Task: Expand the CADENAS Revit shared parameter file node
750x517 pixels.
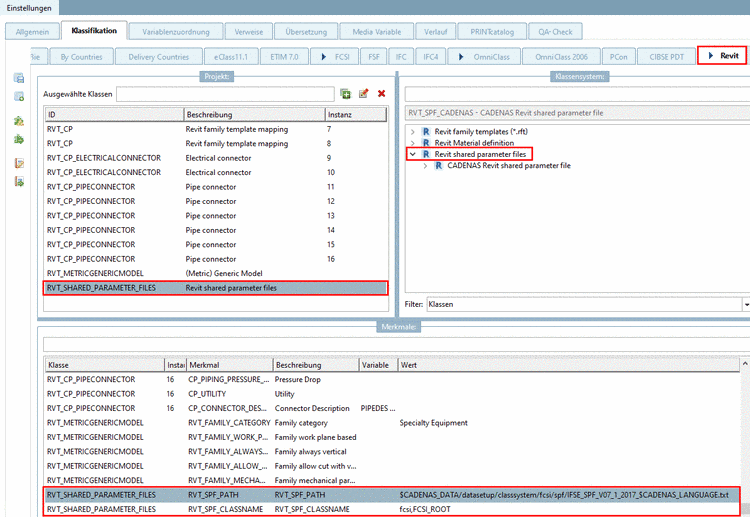Action: point(425,165)
